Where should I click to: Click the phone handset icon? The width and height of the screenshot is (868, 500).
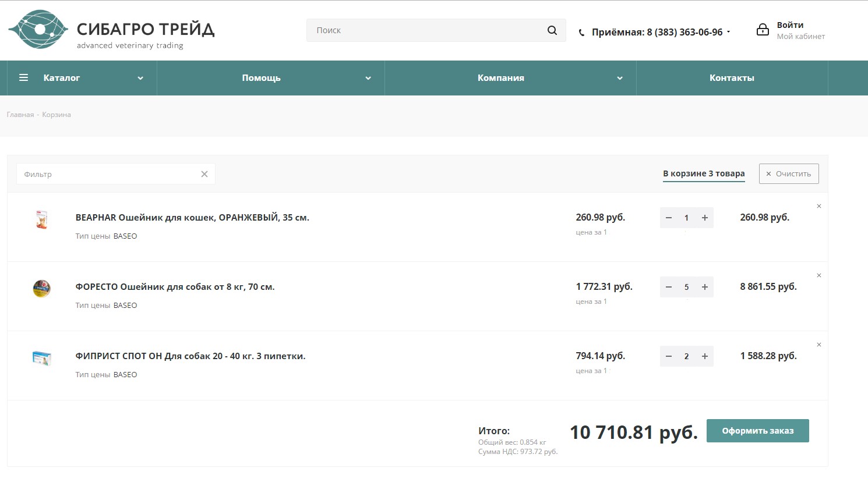click(x=581, y=33)
